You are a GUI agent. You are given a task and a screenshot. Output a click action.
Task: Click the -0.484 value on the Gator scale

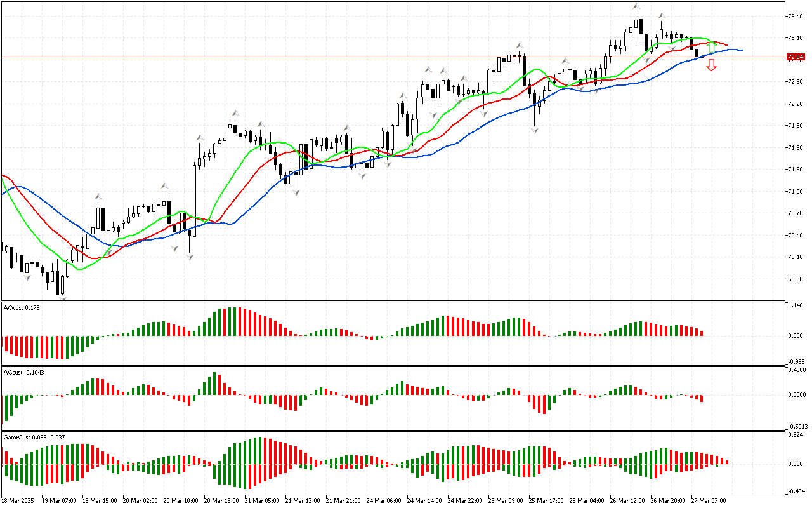[x=796, y=491]
